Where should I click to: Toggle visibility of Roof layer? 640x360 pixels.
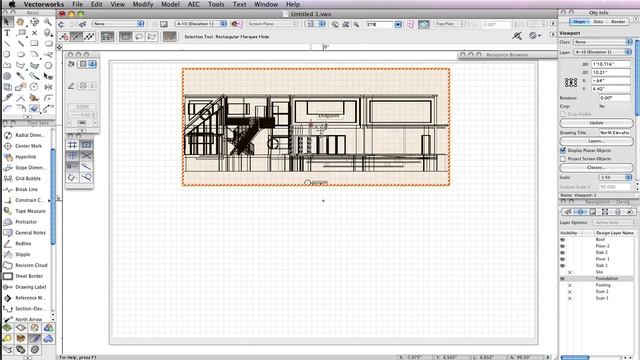(563, 240)
